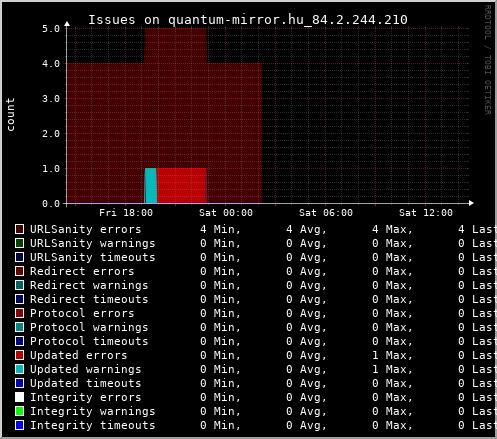Select the Redirect errors legend swatch

[x=19, y=271]
